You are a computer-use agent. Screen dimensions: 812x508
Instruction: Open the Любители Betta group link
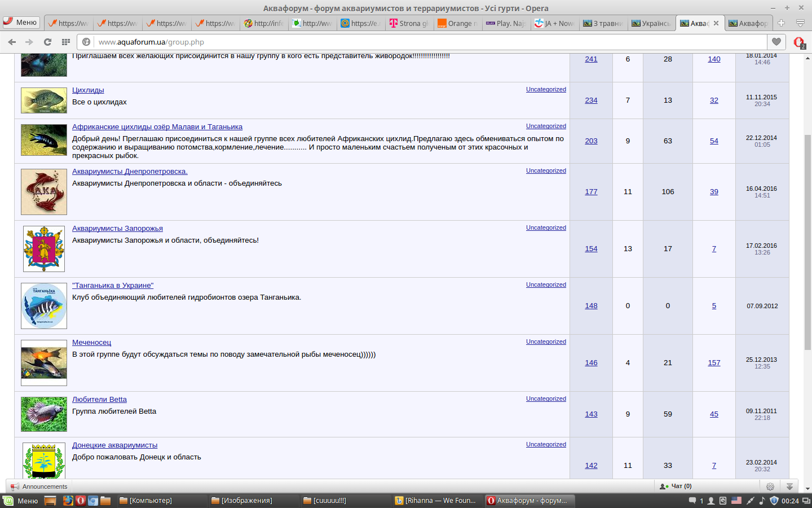tap(99, 400)
